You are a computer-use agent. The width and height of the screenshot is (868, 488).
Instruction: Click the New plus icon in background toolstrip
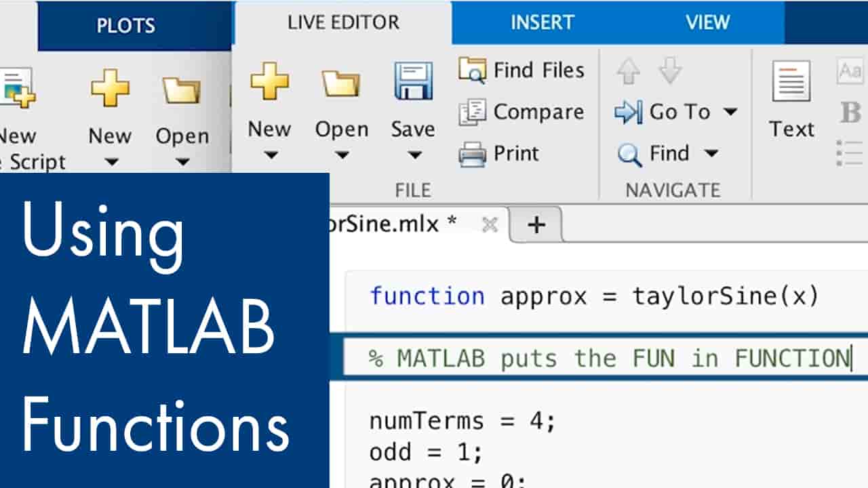110,89
